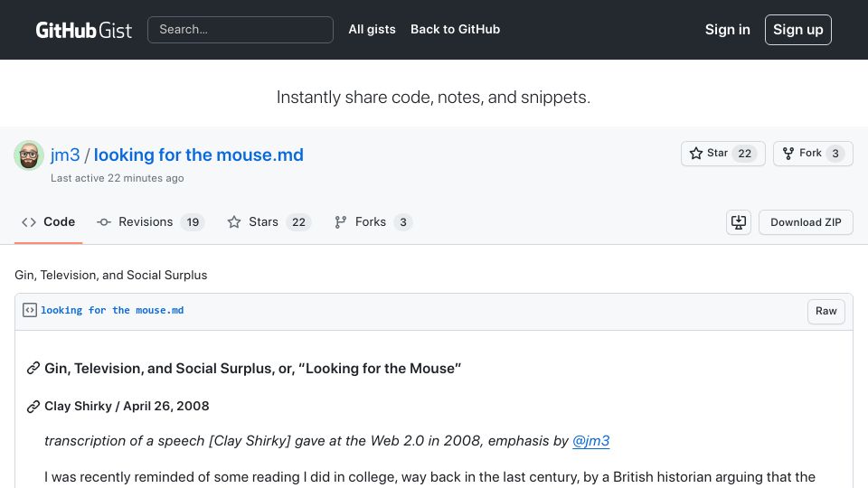Select the Code tab
Viewport: 868px width, 488px height.
pyautogui.click(x=48, y=222)
